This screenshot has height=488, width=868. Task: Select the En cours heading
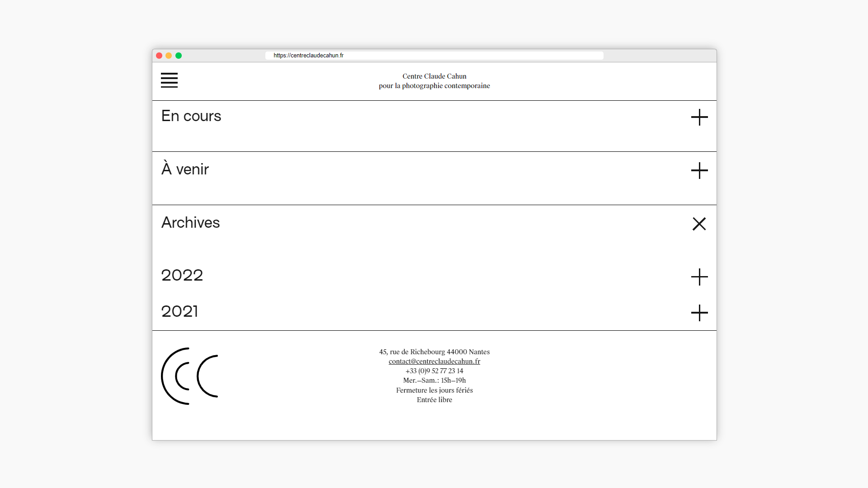pos(191,116)
